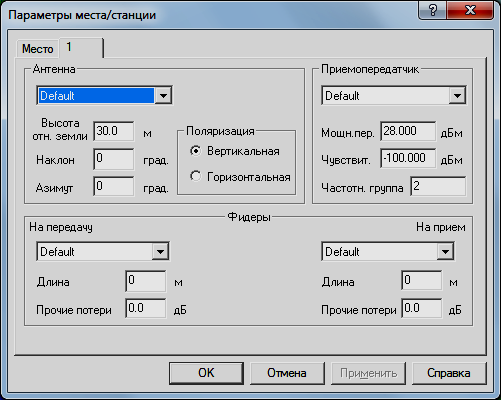Click the highlighted Default antenna combo box

[x=104, y=96]
